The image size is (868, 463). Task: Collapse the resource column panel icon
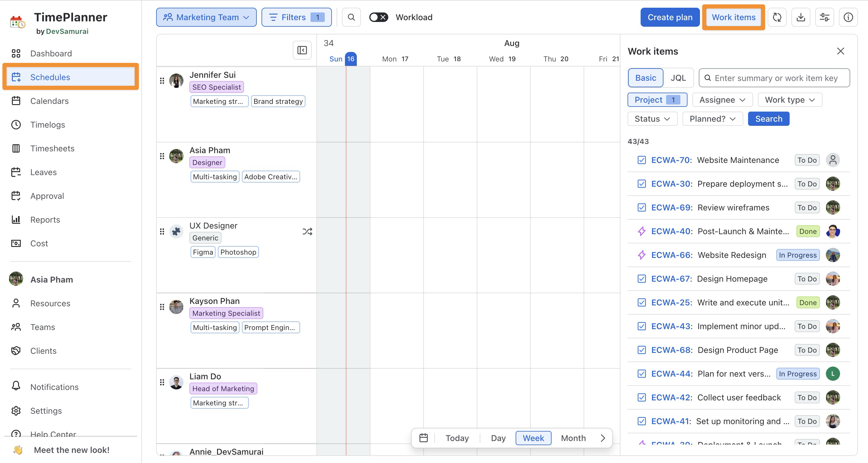tap(302, 50)
